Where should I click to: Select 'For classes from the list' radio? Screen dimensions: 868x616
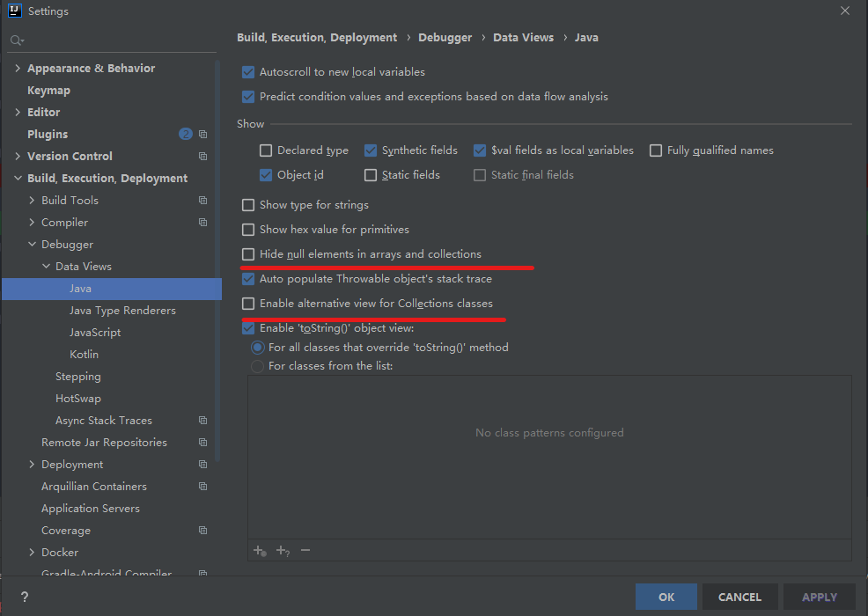pyautogui.click(x=257, y=366)
